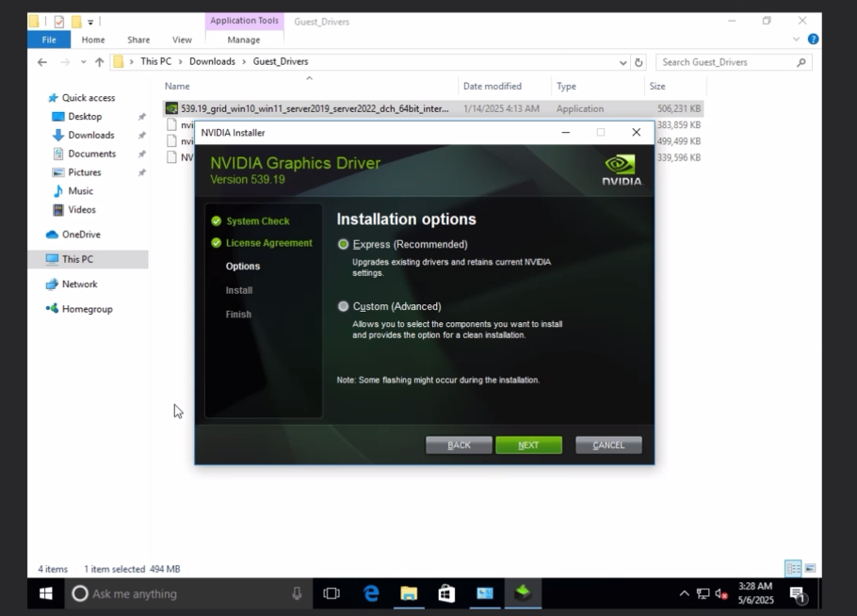Open Desktop in the navigation pane
Screen dimensions: 857x616
(x=85, y=117)
